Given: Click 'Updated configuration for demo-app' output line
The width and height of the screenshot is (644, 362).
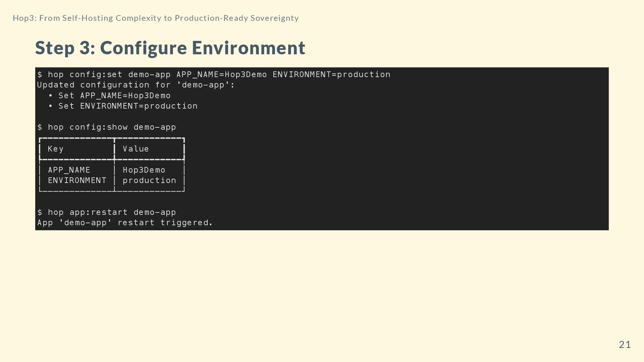Looking at the screenshot, I should (136, 85).
